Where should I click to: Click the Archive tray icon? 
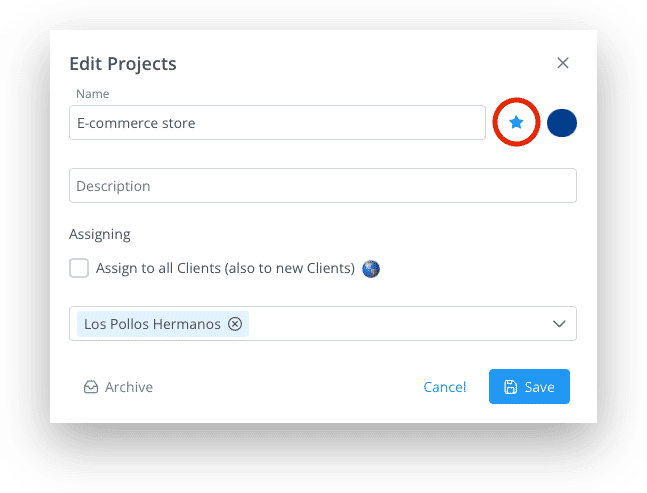[x=91, y=387]
